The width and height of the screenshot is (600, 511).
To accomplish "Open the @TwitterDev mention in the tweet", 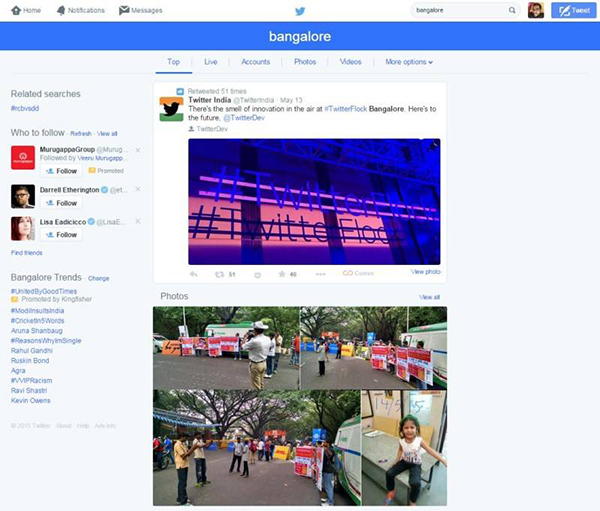I will tap(244, 118).
